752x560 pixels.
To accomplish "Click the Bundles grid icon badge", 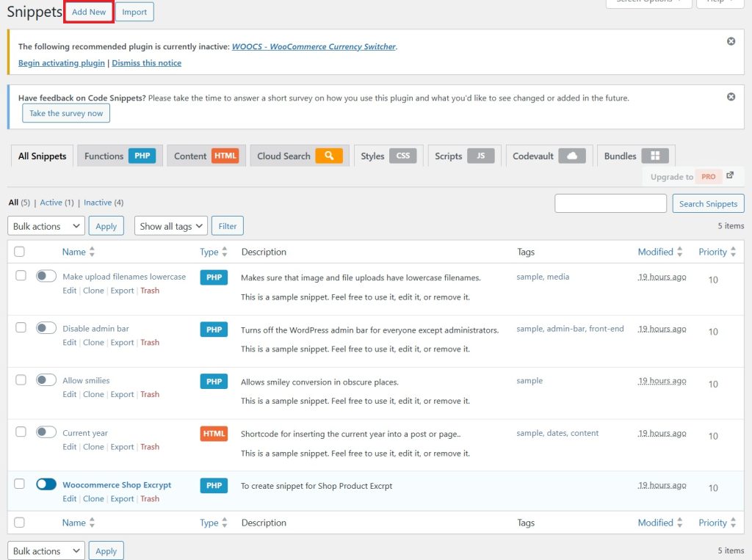I will 655,156.
